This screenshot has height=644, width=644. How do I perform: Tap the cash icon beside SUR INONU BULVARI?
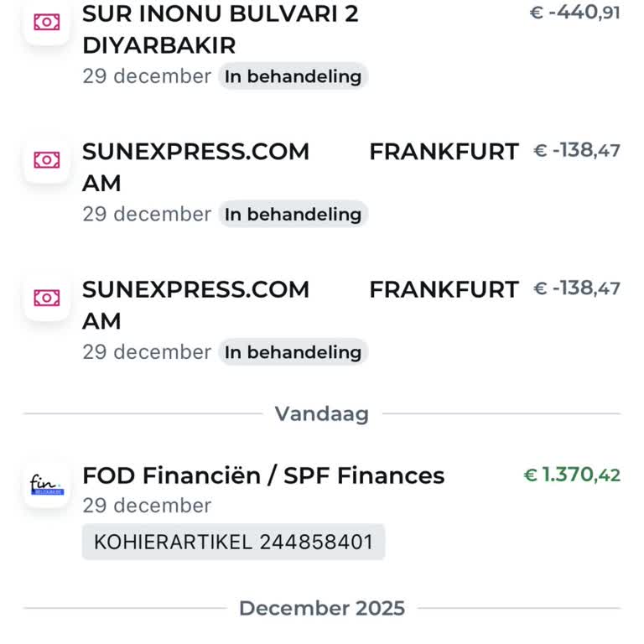tap(47, 22)
